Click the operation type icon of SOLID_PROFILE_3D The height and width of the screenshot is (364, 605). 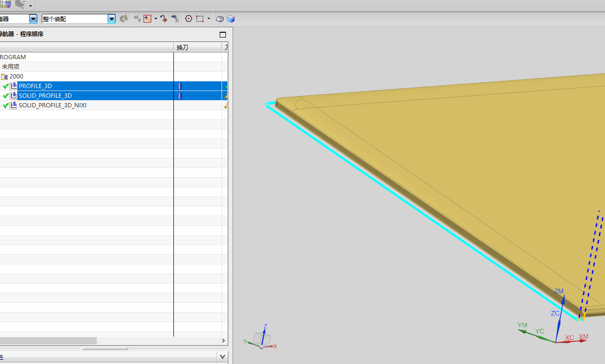13,95
